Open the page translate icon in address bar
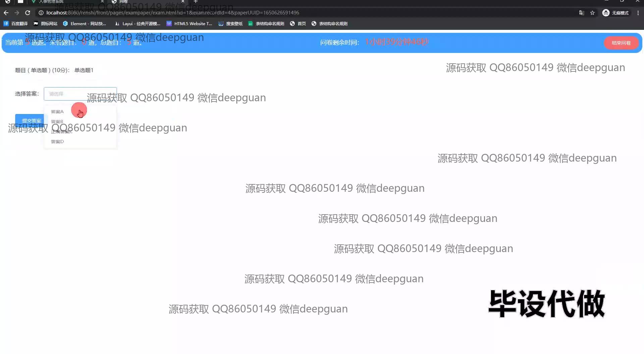 point(582,13)
